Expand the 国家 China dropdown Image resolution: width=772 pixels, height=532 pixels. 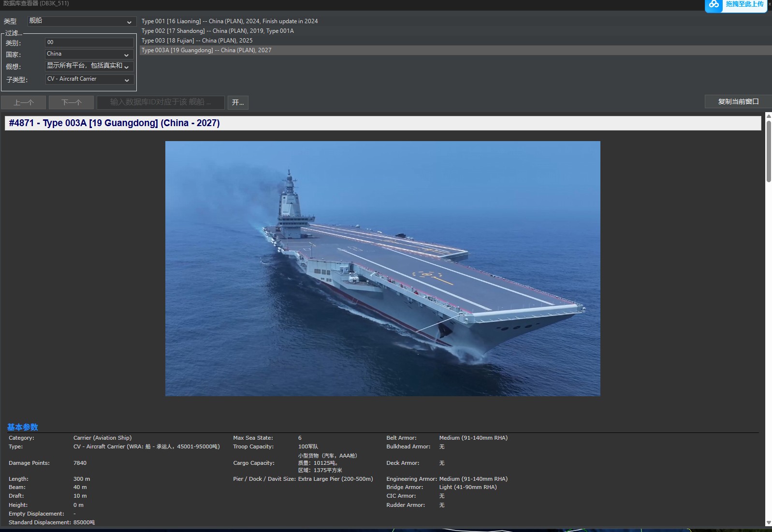[89, 54]
